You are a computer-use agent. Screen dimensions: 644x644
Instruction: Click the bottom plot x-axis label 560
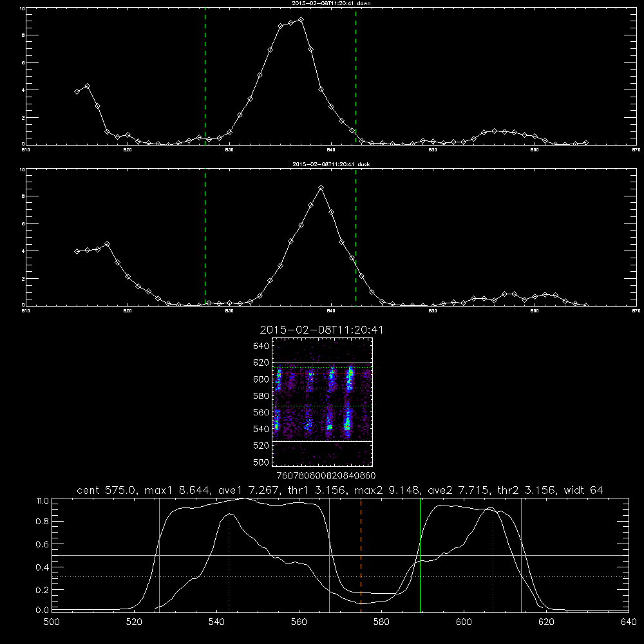tap(299, 622)
